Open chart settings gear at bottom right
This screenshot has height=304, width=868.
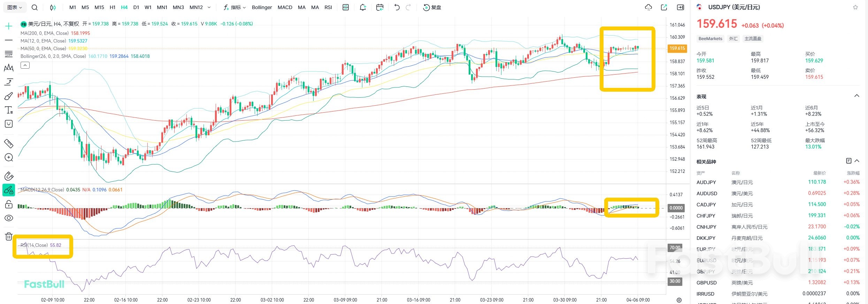point(679,300)
